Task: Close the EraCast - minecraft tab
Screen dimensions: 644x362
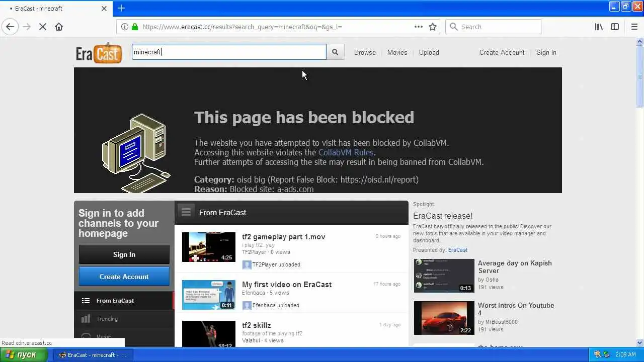Action: click(104, 9)
